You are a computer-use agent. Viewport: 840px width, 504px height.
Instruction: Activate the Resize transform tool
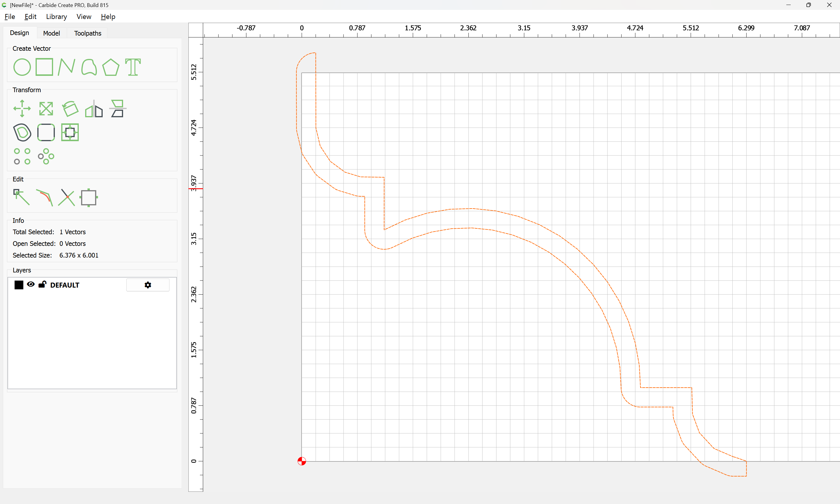[x=46, y=109]
